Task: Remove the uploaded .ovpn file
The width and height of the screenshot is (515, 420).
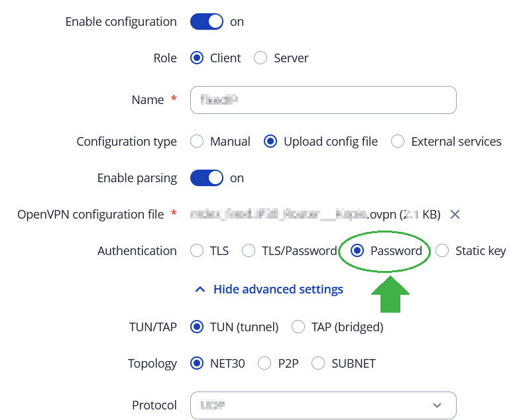Action: (x=455, y=215)
